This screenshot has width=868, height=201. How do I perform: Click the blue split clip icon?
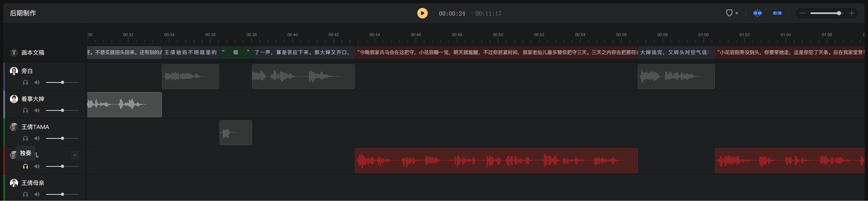point(757,13)
